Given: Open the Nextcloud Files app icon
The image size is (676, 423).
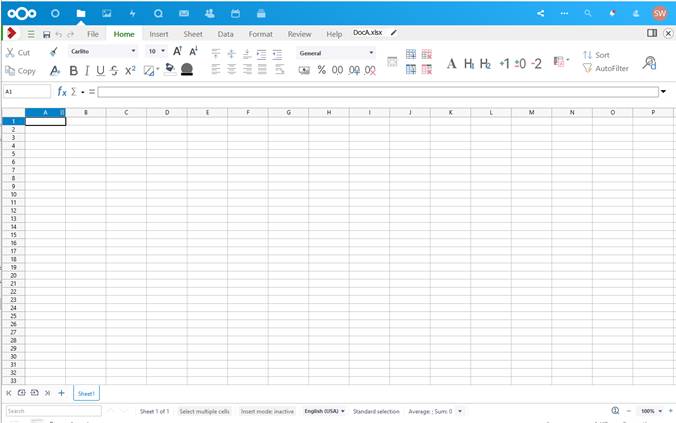Looking at the screenshot, I should point(81,13).
